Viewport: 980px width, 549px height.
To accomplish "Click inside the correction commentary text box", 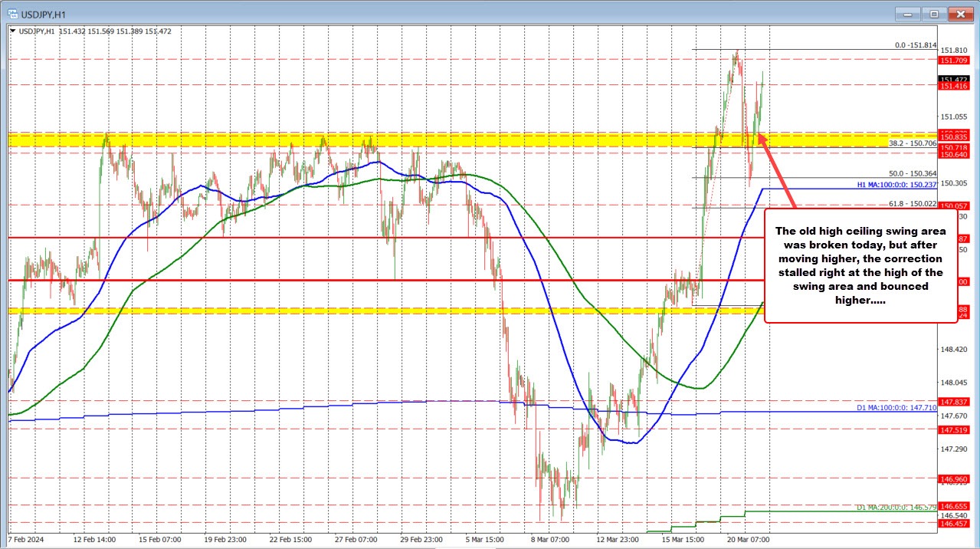I will [860, 265].
